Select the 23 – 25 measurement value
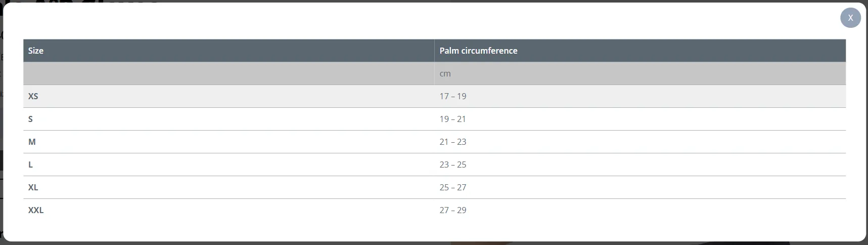868x245 pixels. pyautogui.click(x=453, y=165)
